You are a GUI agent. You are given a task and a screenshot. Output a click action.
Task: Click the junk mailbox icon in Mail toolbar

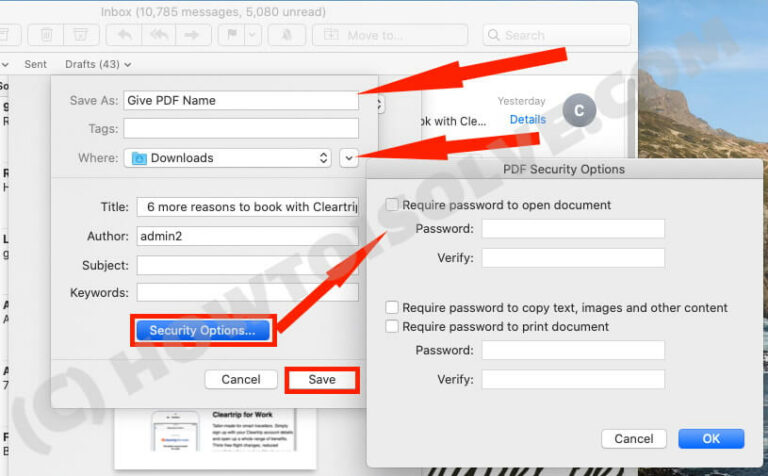pos(81,35)
